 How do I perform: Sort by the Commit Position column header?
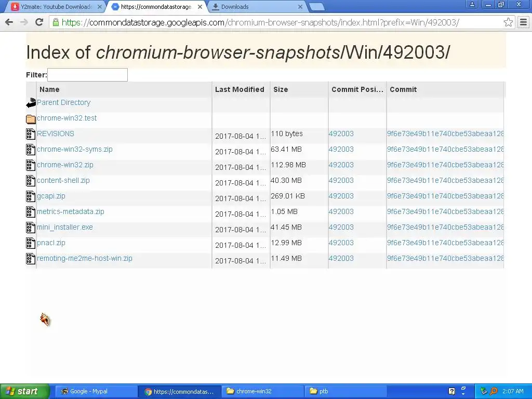[357, 89]
